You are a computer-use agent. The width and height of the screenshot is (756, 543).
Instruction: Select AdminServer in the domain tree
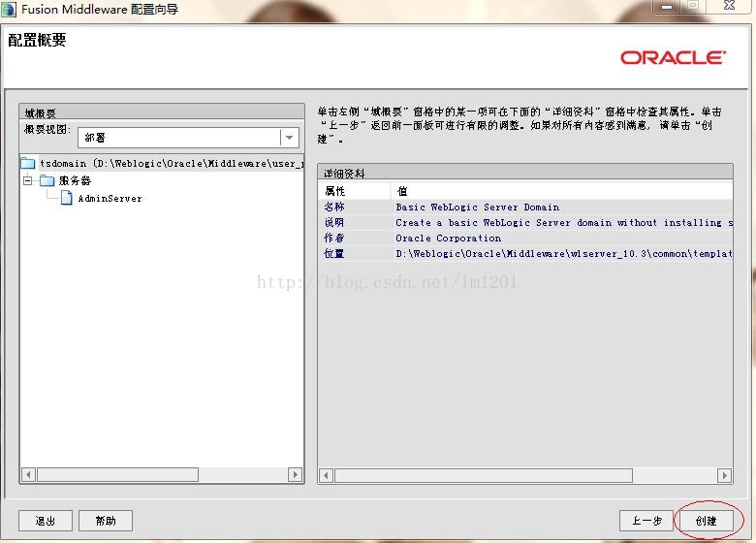point(110,198)
